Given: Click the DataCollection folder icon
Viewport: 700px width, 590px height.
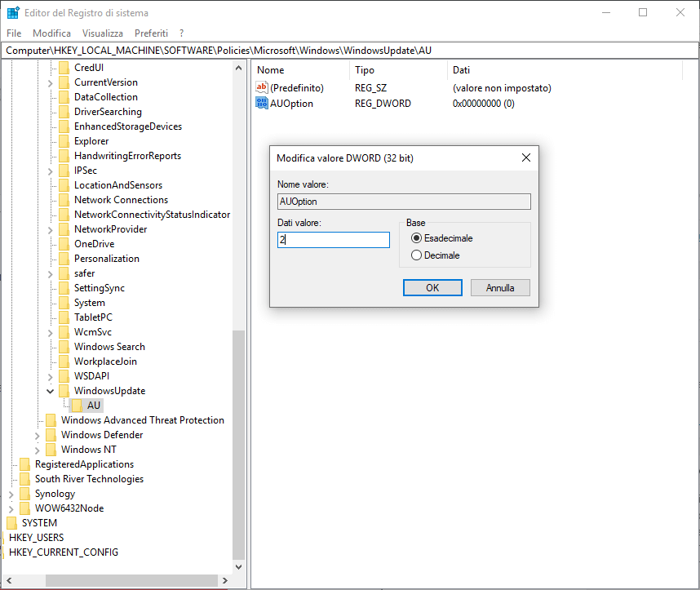Looking at the screenshot, I should click(x=64, y=97).
